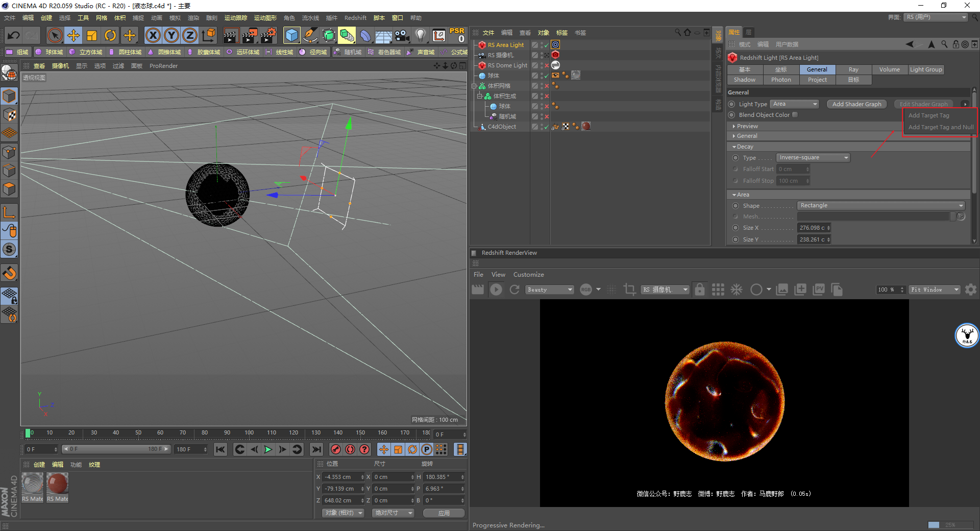Toggle the Z axis lock
The height and width of the screenshot is (531, 980).
190,36
